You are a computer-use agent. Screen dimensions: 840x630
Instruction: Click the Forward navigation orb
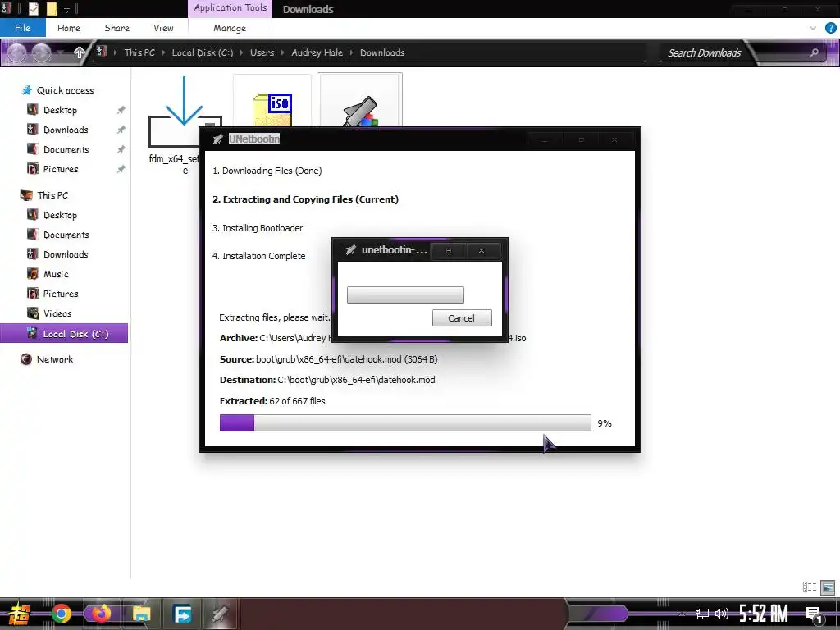[x=41, y=52]
